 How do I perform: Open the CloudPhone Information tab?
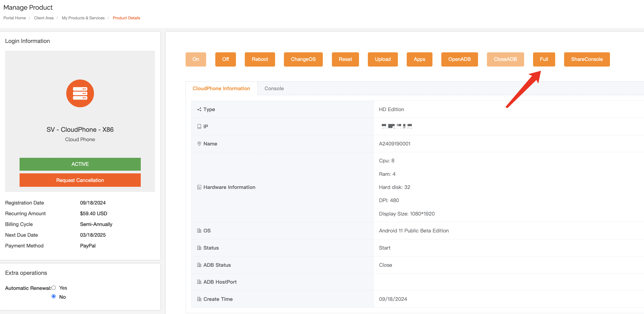click(x=221, y=89)
